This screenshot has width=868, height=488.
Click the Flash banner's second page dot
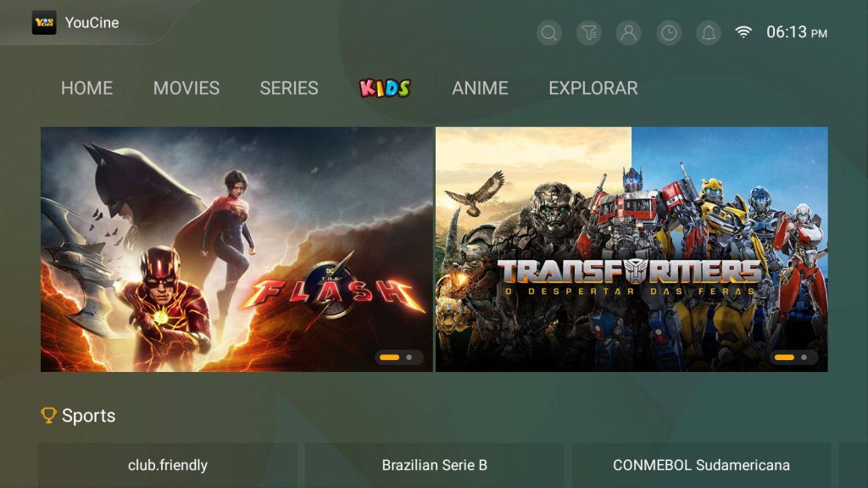click(x=409, y=358)
